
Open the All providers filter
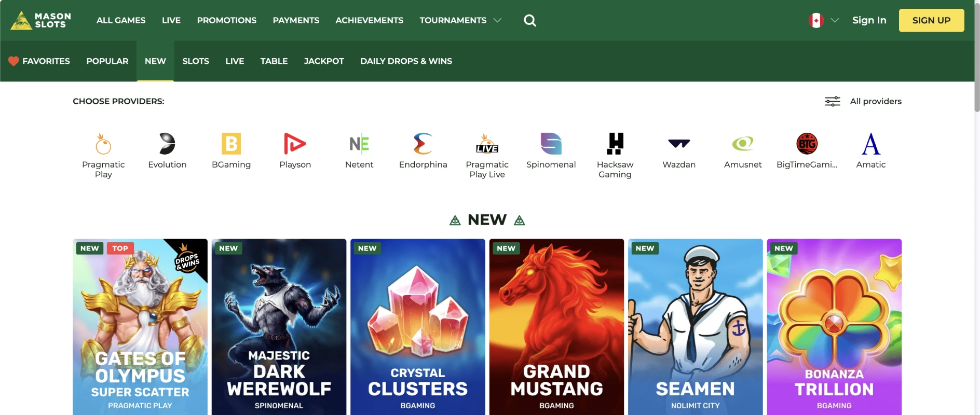863,101
